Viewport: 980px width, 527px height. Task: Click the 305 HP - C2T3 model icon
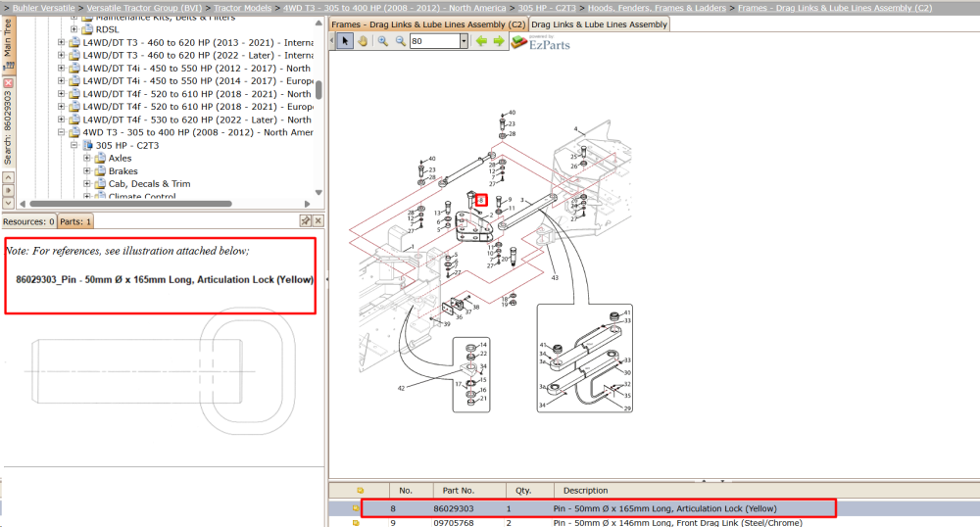[x=88, y=146]
